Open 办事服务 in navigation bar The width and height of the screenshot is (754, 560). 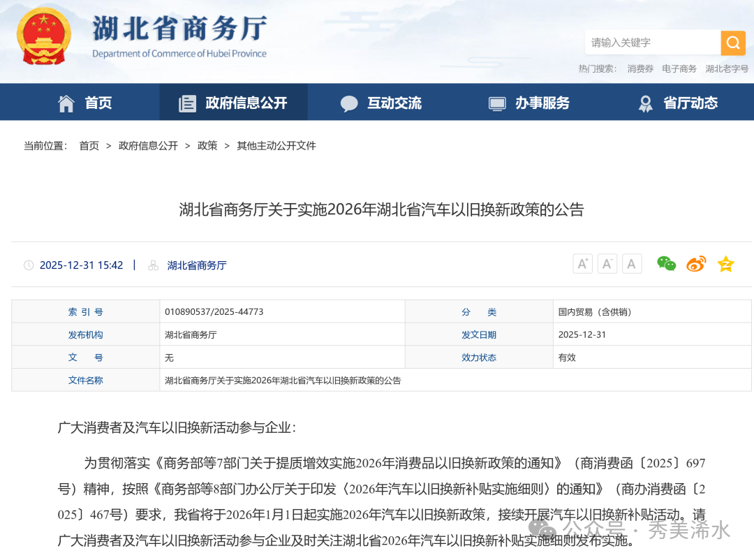coord(529,103)
